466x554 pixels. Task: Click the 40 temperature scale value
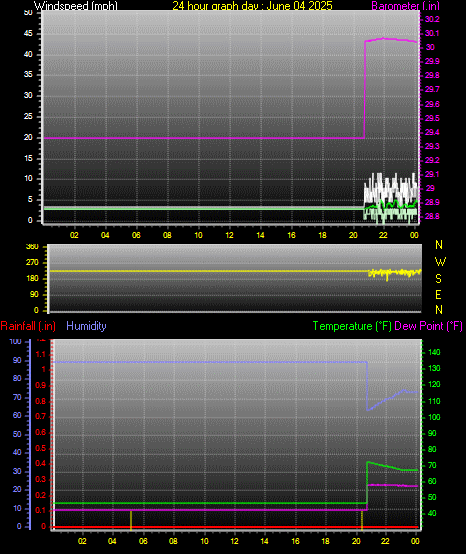pyautogui.click(x=432, y=513)
